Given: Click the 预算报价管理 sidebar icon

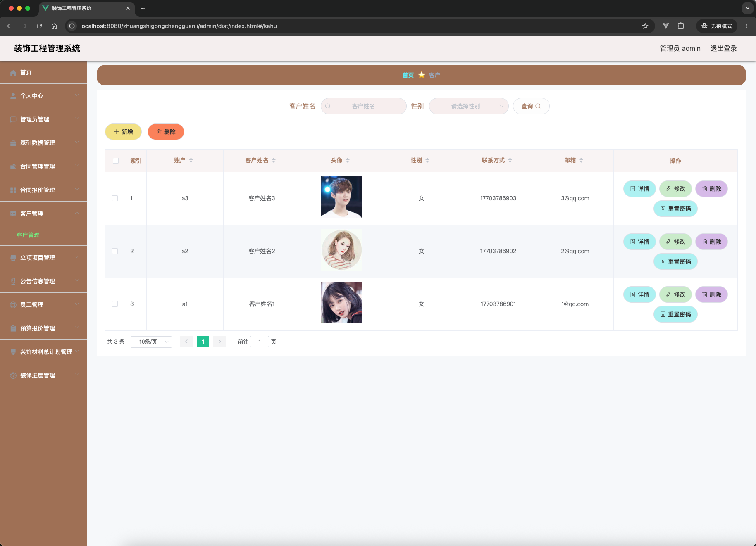Looking at the screenshot, I should coord(13,328).
